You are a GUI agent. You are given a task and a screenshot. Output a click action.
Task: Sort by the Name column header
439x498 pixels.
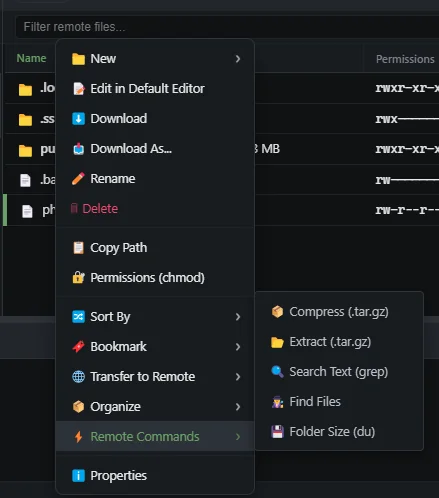pyautogui.click(x=31, y=58)
